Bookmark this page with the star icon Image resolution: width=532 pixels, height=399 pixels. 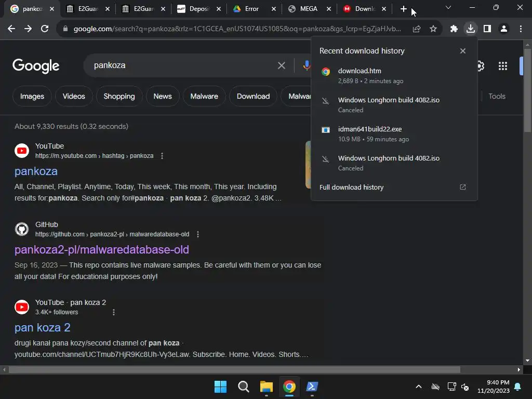tap(433, 29)
